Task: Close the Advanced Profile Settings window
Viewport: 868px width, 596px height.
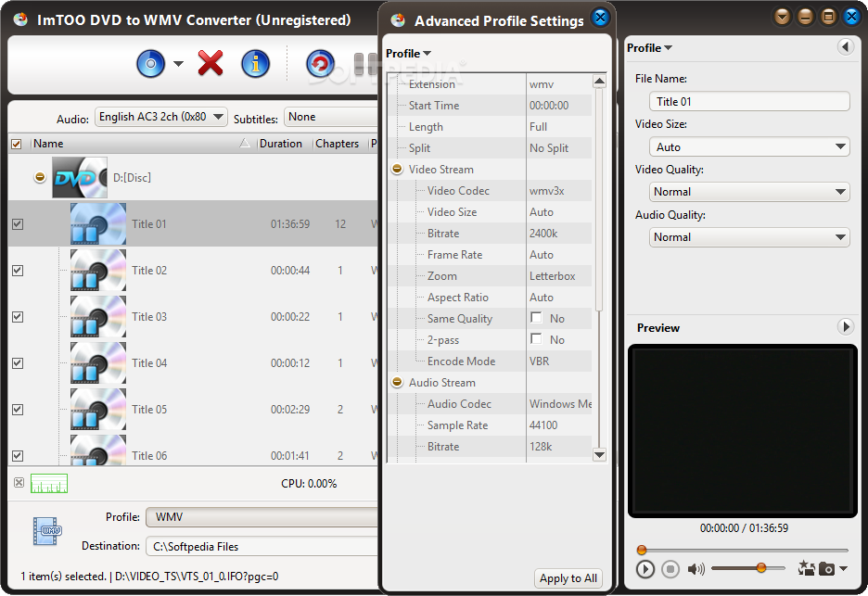Action: coord(599,18)
